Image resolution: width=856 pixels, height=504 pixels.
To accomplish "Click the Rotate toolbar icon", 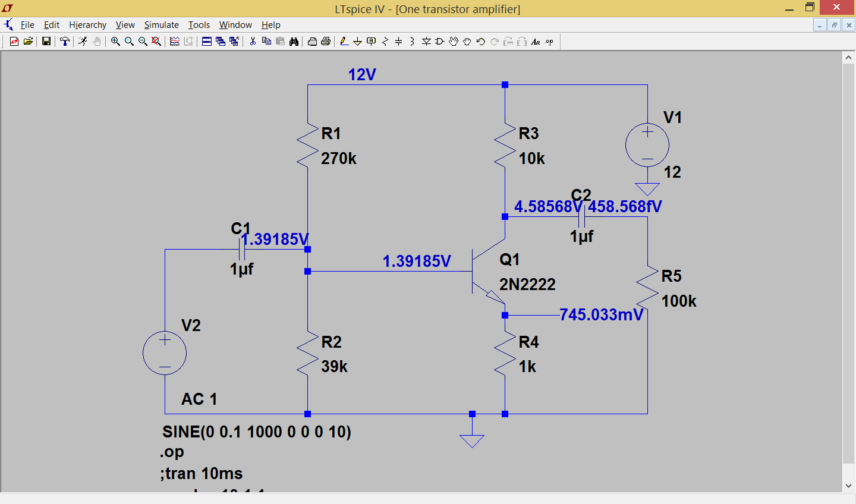I will point(508,42).
